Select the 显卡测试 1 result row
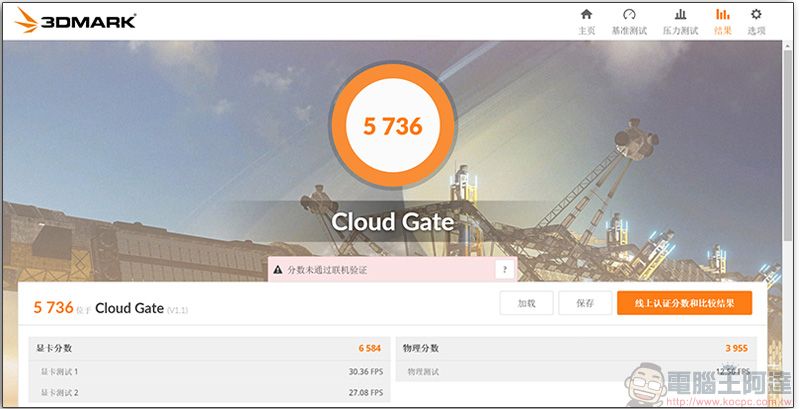 [x=208, y=371]
